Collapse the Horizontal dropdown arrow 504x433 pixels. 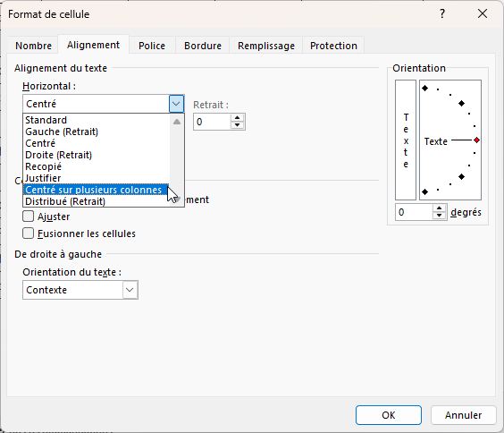(x=176, y=104)
